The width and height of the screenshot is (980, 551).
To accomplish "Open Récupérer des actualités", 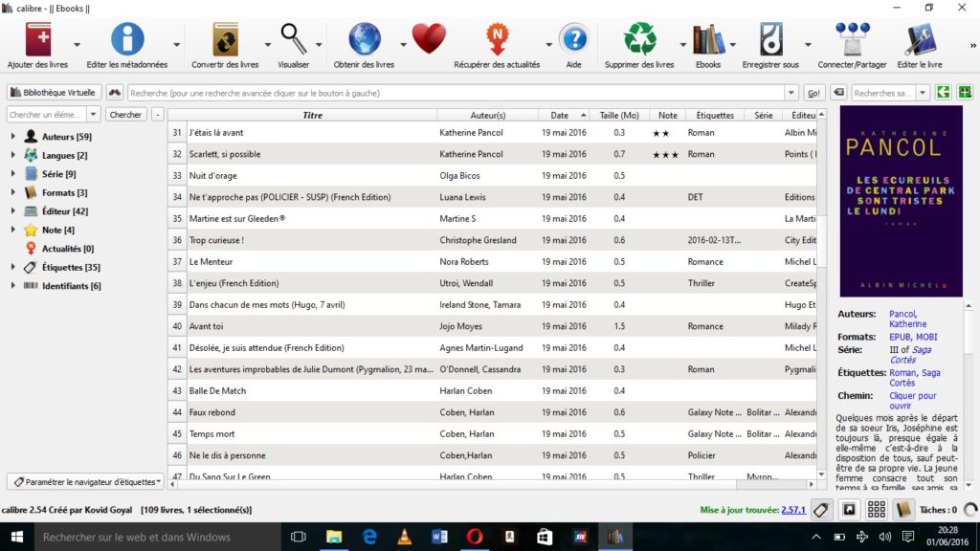I will [x=497, y=40].
